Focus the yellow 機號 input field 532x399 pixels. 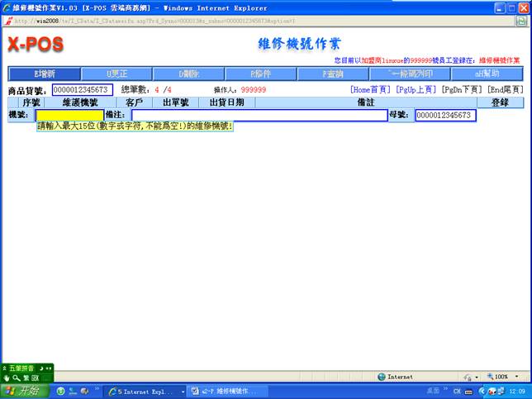(69, 116)
